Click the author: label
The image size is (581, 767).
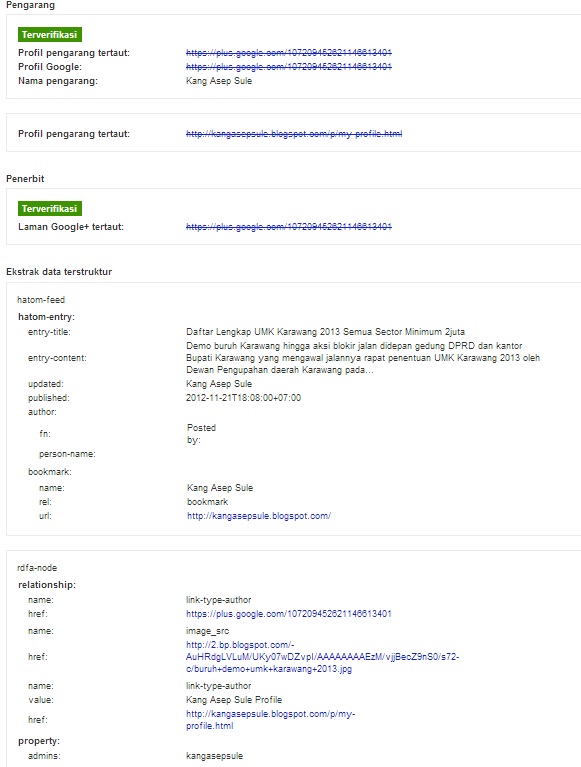click(42, 412)
